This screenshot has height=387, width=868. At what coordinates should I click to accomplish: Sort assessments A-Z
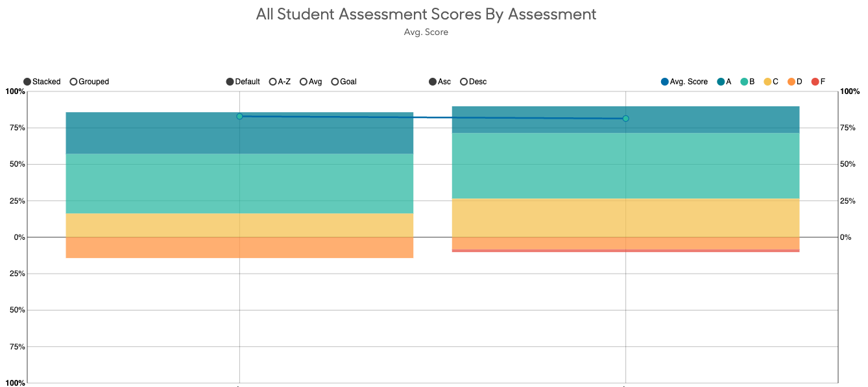273,82
